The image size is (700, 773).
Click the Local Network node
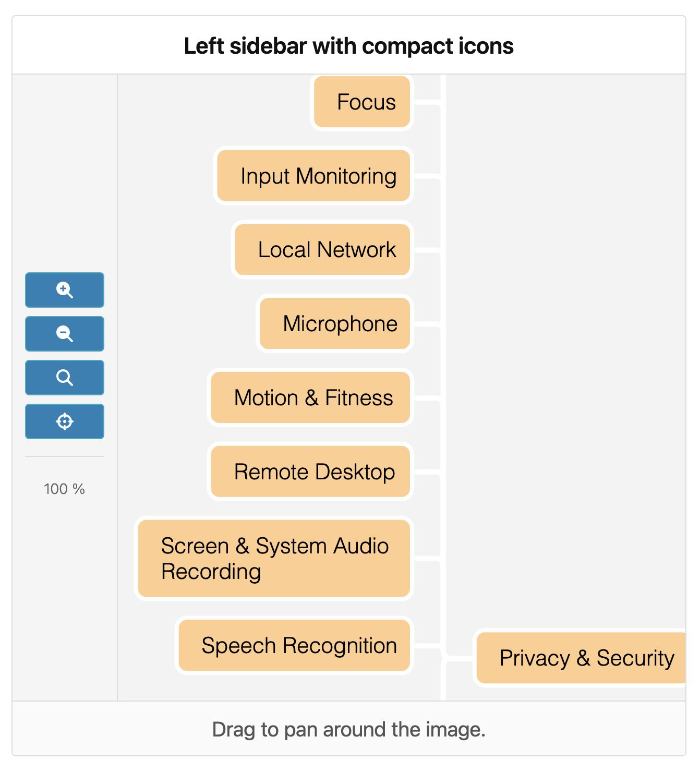coord(322,250)
